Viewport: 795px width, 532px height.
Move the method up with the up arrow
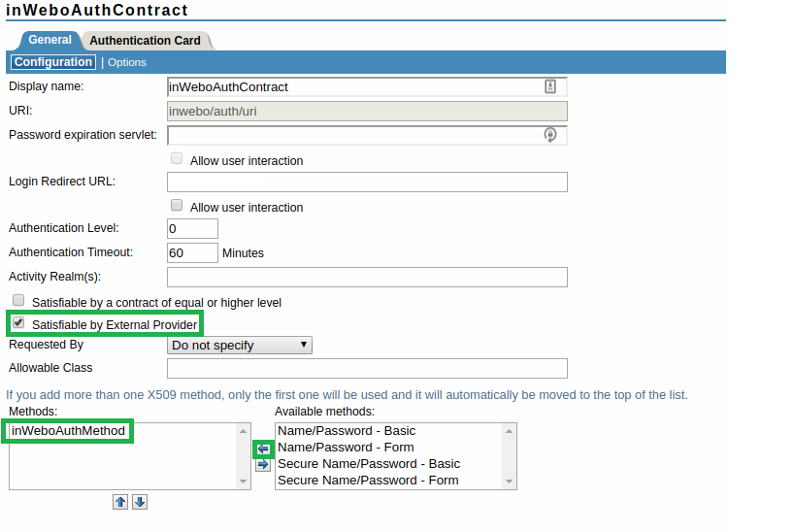pos(120,502)
